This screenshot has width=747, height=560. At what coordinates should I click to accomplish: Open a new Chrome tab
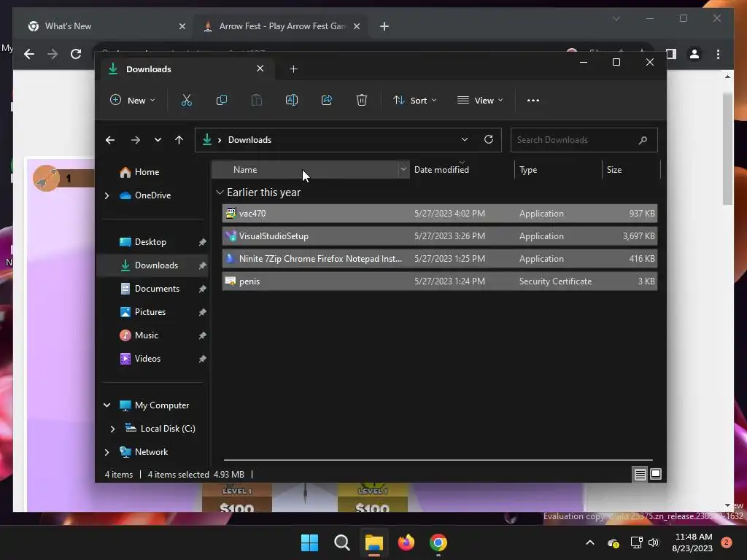(x=384, y=26)
